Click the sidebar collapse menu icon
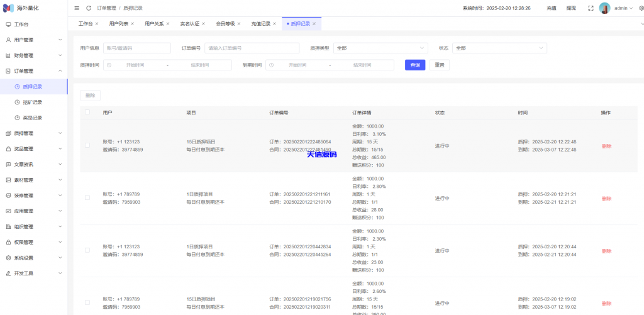 tap(77, 8)
